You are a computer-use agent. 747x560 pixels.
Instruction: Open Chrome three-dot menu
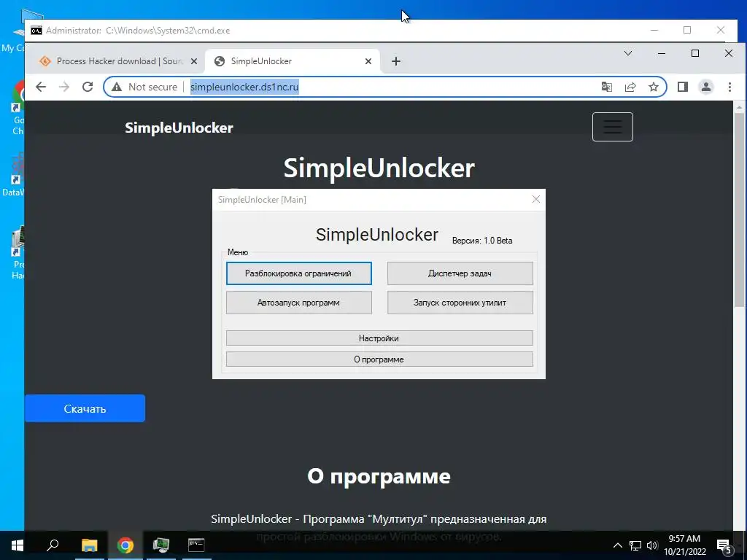(x=729, y=87)
